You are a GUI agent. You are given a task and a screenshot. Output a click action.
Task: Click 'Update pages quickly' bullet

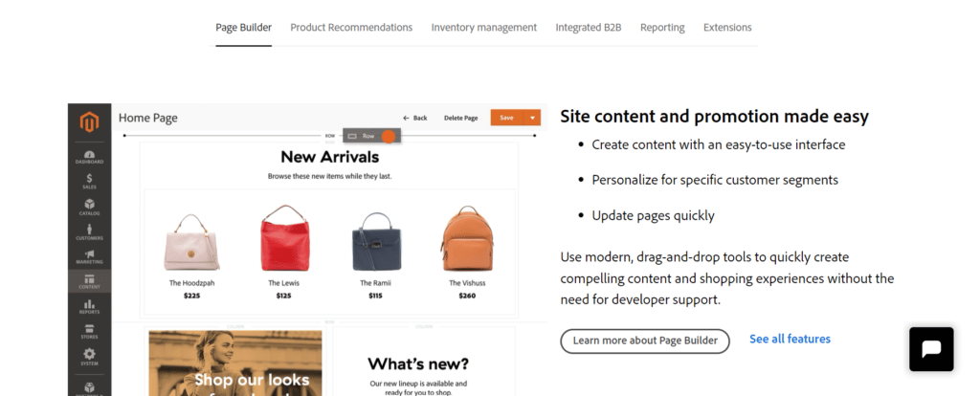(x=653, y=216)
